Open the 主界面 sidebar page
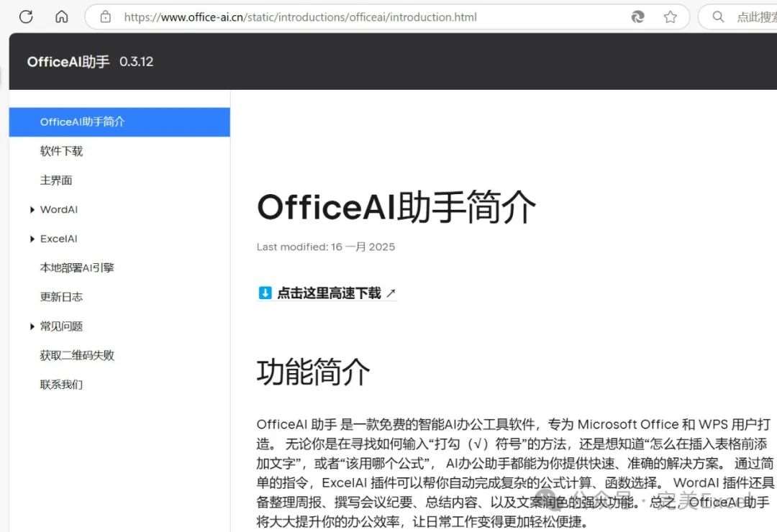This screenshot has height=532, width=777. point(56,180)
